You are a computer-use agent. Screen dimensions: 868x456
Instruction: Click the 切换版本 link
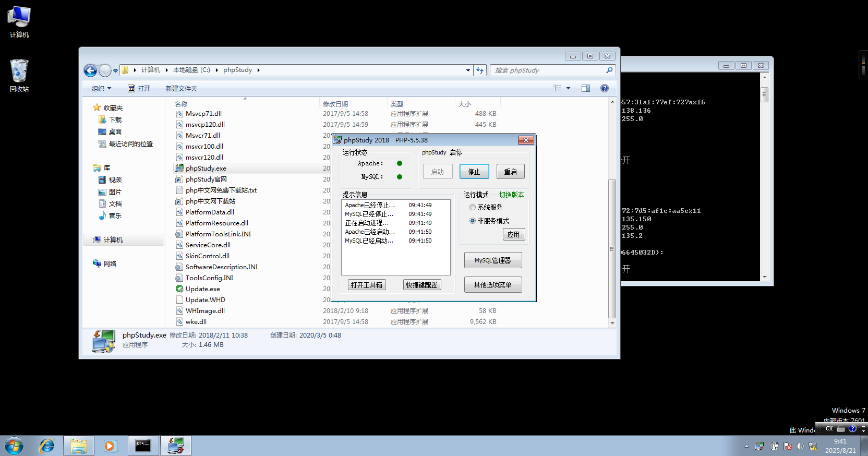point(512,195)
